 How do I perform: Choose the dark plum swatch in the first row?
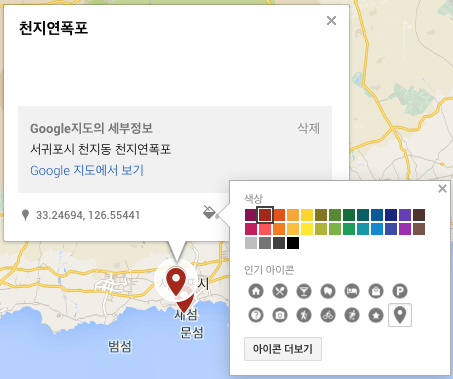point(251,215)
